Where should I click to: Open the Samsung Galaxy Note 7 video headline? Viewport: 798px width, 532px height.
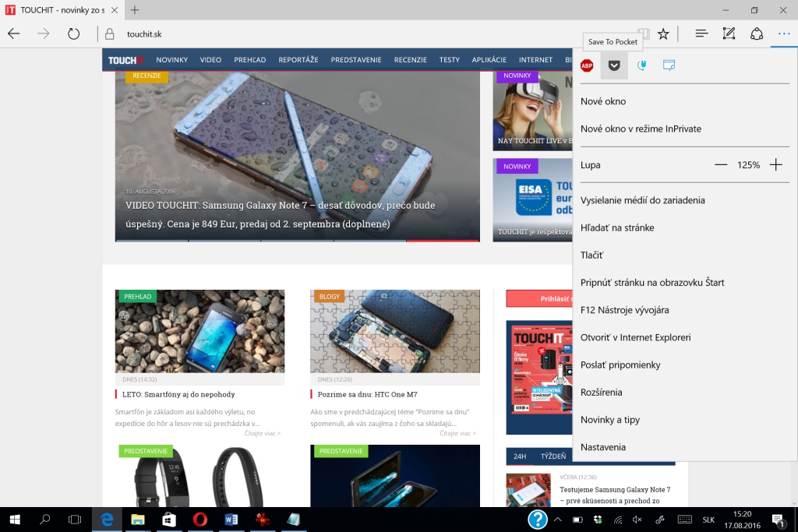click(281, 215)
